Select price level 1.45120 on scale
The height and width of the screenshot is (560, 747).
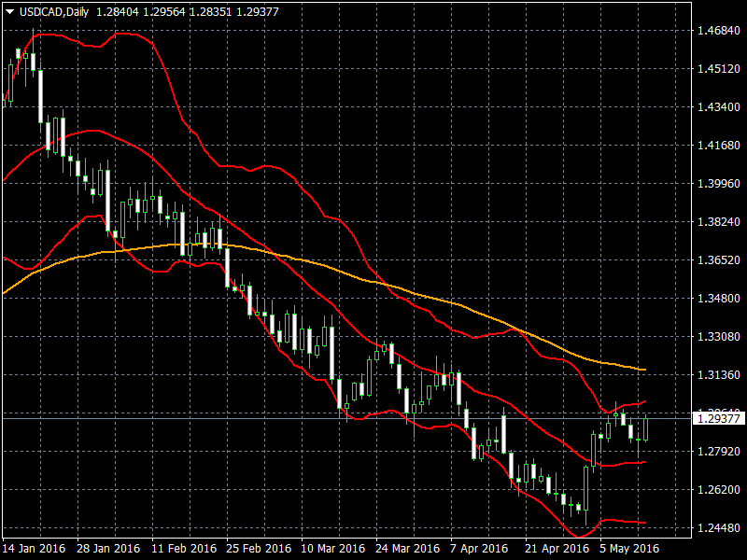click(x=719, y=69)
